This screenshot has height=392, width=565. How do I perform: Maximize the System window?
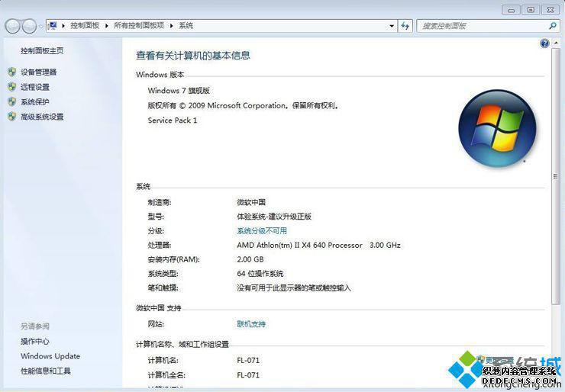point(531,10)
